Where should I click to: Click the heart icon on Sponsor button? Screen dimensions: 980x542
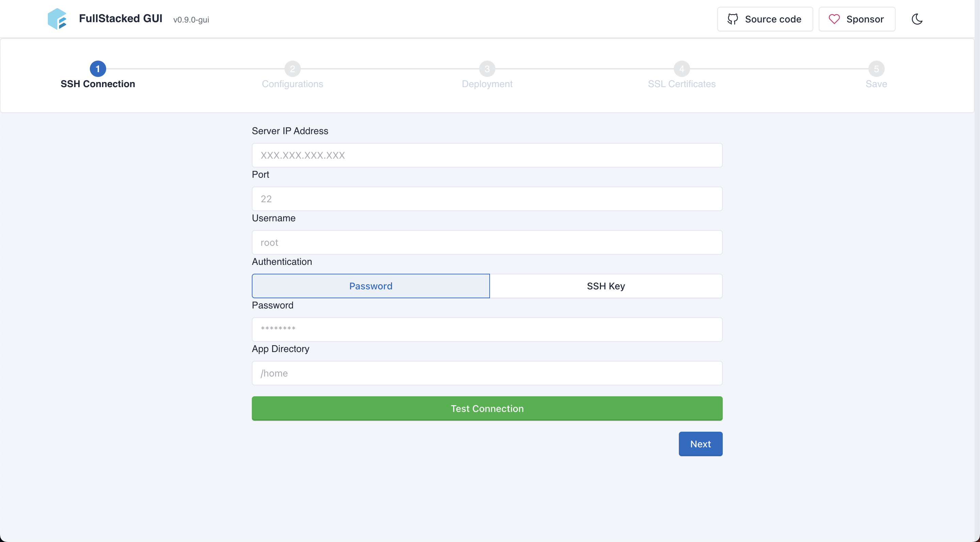pyautogui.click(x=834, y=19)
